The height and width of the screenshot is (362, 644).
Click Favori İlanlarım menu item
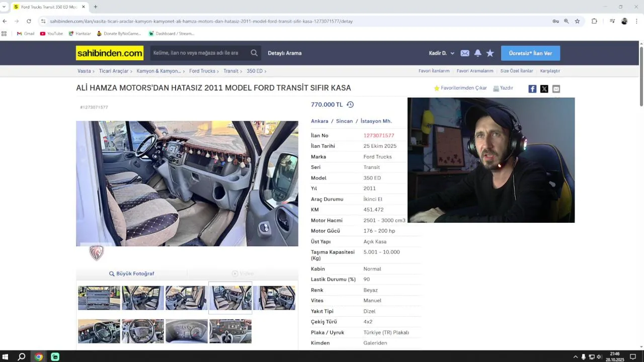(x=434, y=71)
